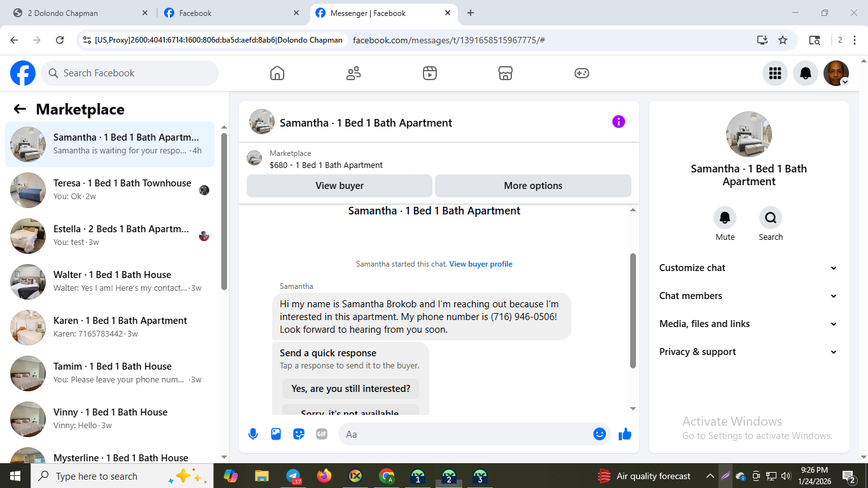868x488 pixels.
Task: Attach a photo file icon
Action: point(276,434)
